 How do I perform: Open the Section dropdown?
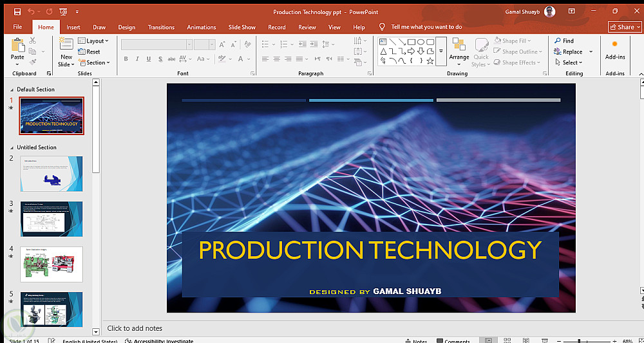tap(94, 62)
